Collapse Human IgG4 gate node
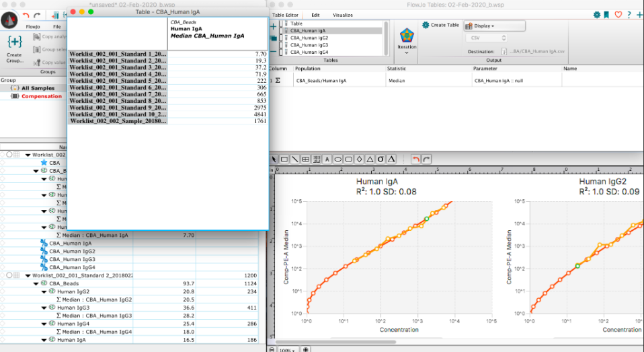 [44, 324]
